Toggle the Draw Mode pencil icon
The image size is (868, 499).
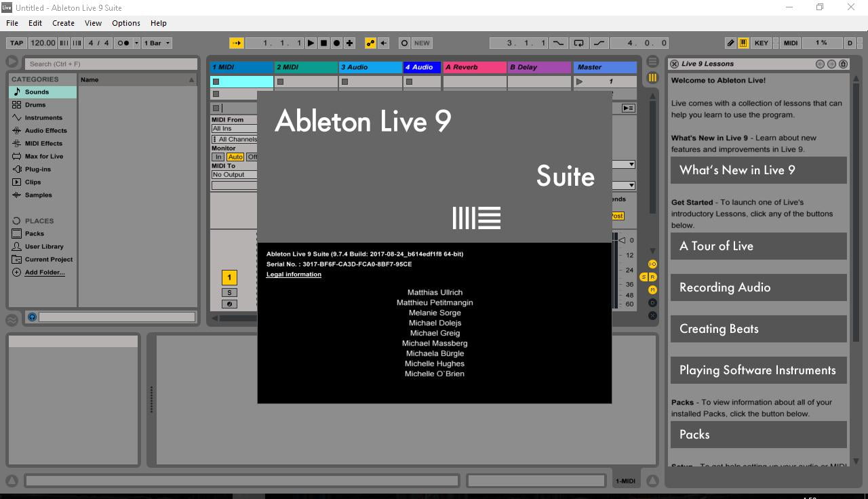pyautogui.click(x=730, y=43)
